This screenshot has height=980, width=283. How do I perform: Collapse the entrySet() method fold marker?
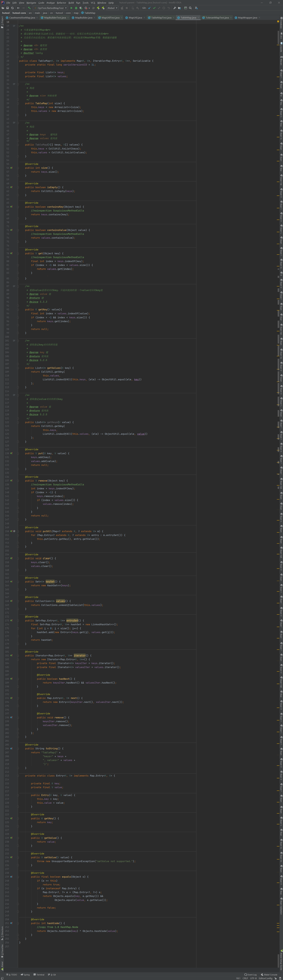pos(18,621)
